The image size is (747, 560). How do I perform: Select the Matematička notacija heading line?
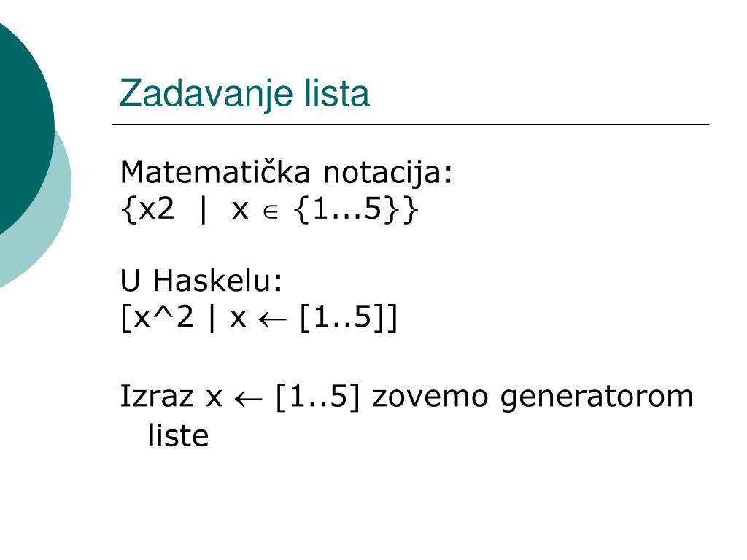pos(286,173)
